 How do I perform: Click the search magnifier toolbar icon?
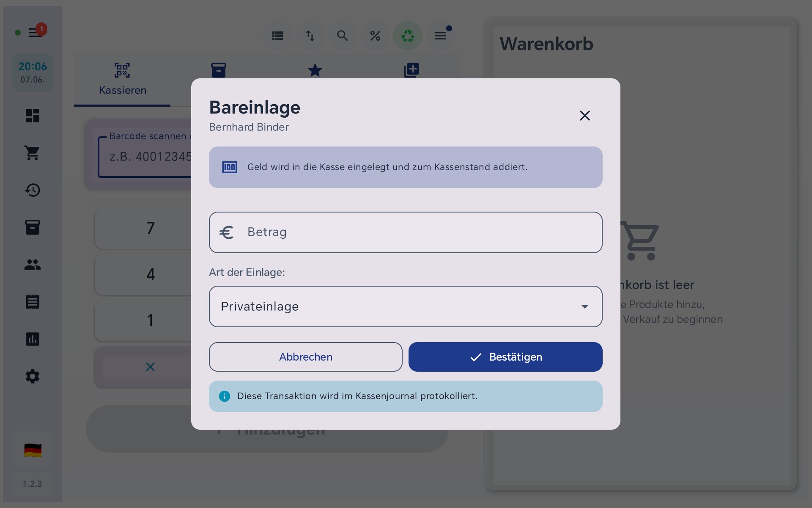click(343, 36)
